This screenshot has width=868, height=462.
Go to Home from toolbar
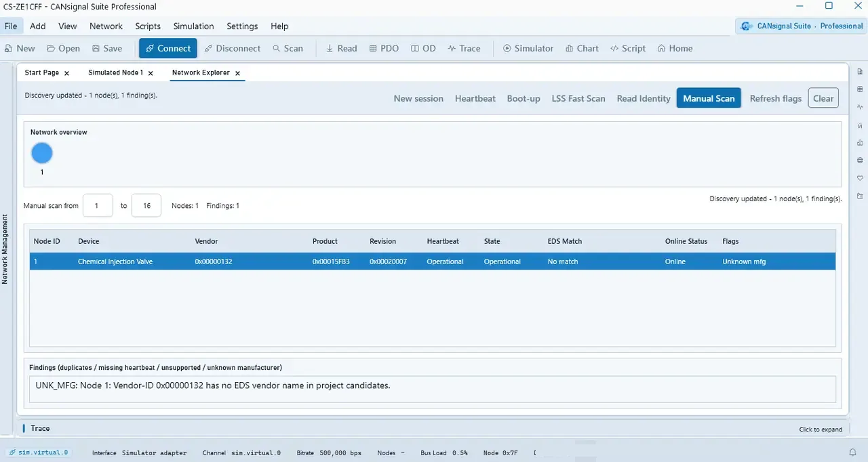(675, 48)
